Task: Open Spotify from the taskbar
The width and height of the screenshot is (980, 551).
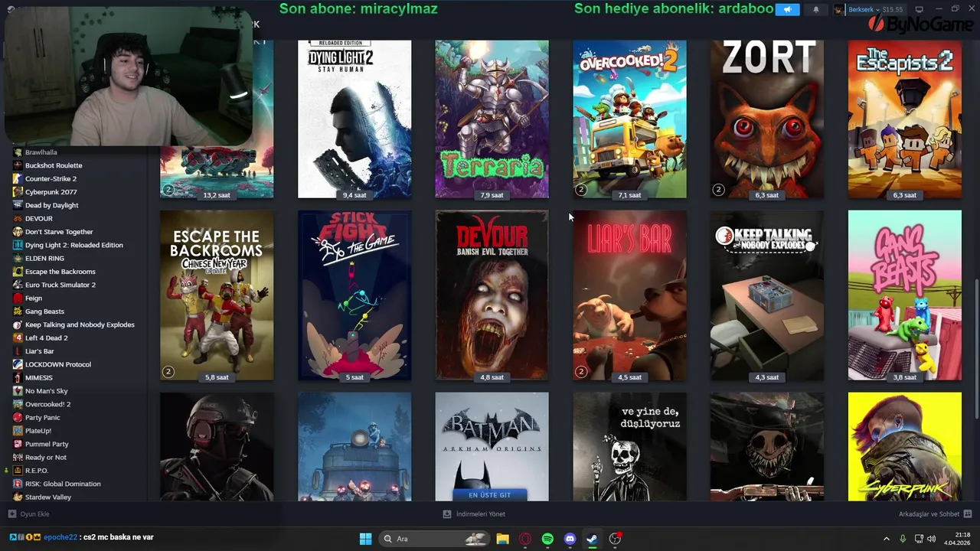Action: (x=547, y=539)
